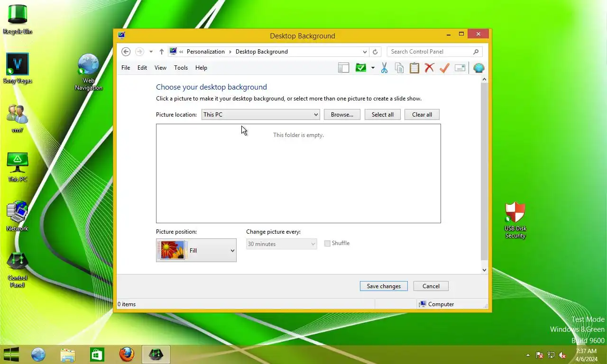Select the vm7 user desktop icon
The width and height of the screenshot is (607, 364).
pos(18,118)
